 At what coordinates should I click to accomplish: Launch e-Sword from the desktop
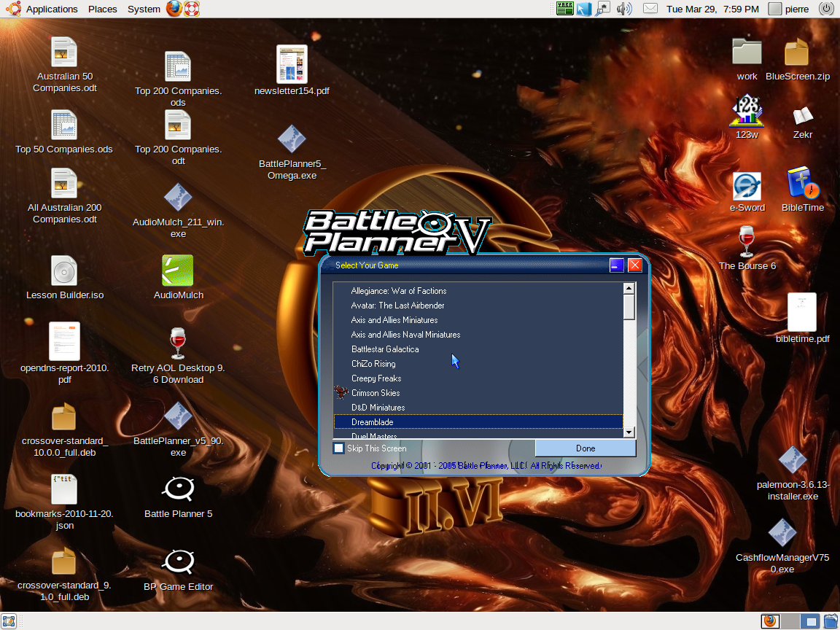746,186
